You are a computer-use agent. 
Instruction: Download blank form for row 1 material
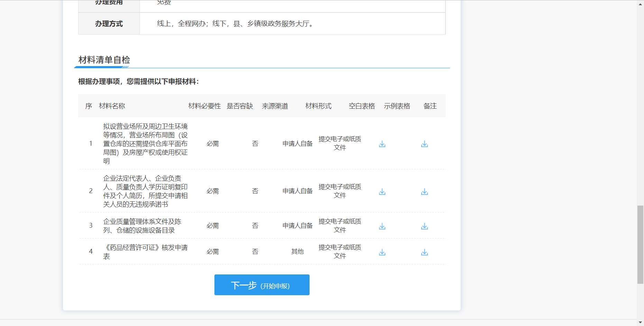click(382, 144)
